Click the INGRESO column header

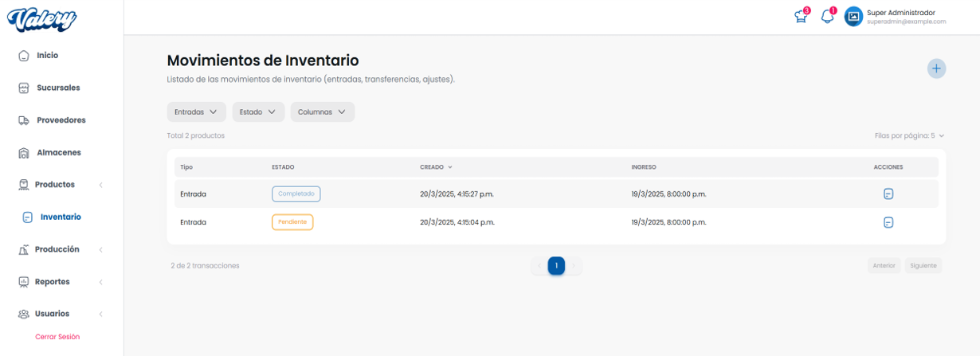coord(644,167)
